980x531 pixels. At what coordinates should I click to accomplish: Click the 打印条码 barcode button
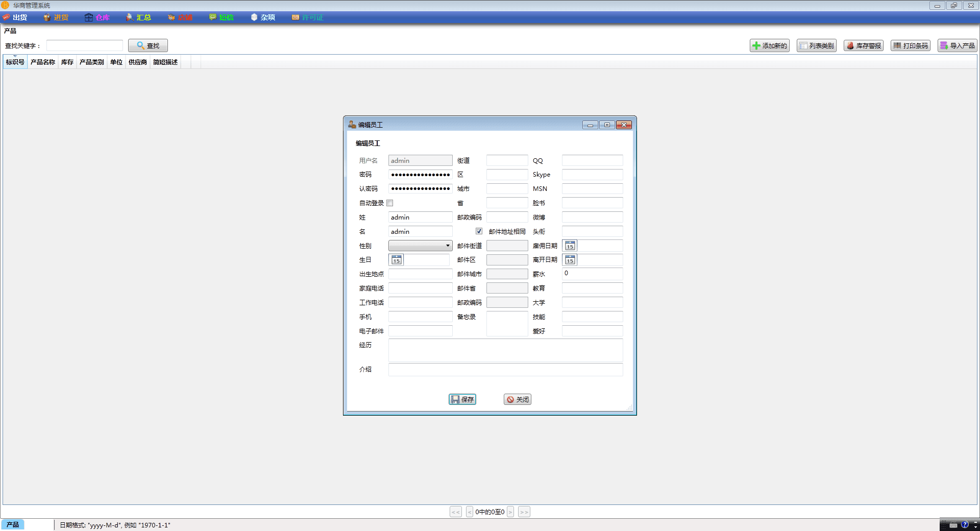(911, 45)
